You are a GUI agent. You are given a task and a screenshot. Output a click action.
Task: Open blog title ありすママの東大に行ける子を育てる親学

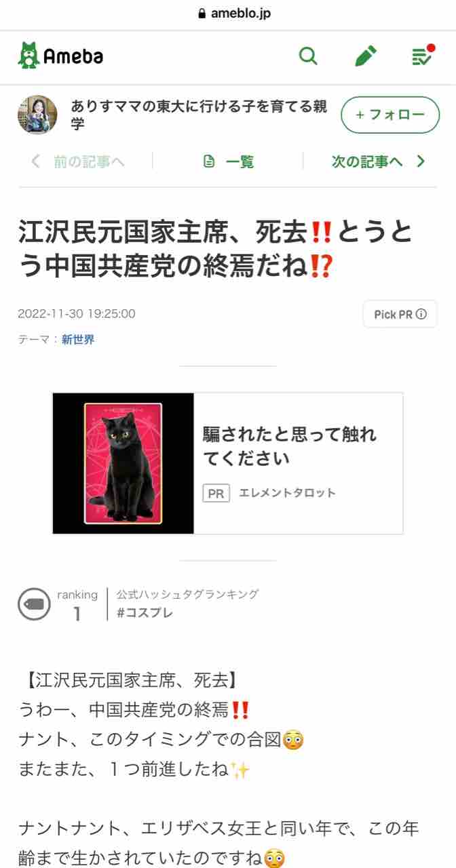(x=199, y=115)
